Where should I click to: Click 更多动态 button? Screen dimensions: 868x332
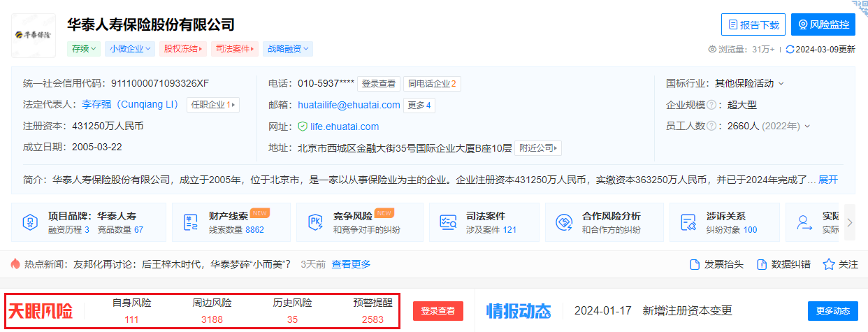(x=832, y=311)
